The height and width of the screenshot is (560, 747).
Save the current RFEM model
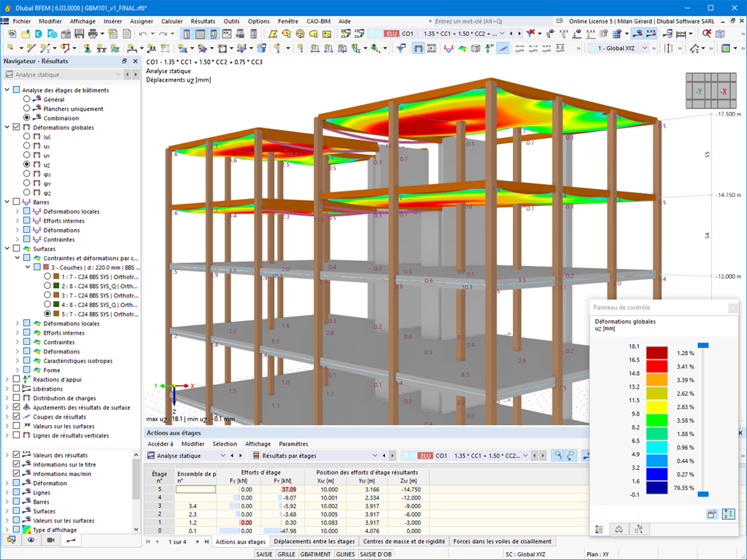(x=79, y=34)
